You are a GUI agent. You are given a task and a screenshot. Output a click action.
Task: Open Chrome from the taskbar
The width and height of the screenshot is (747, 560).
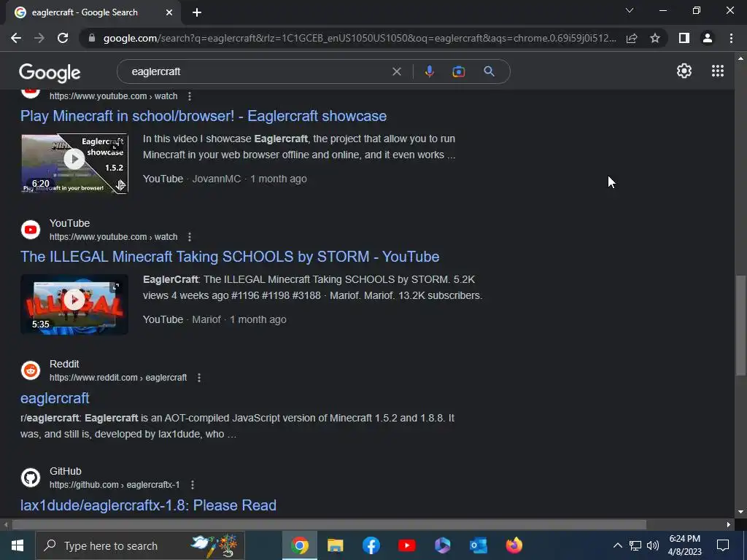[300, 545]
